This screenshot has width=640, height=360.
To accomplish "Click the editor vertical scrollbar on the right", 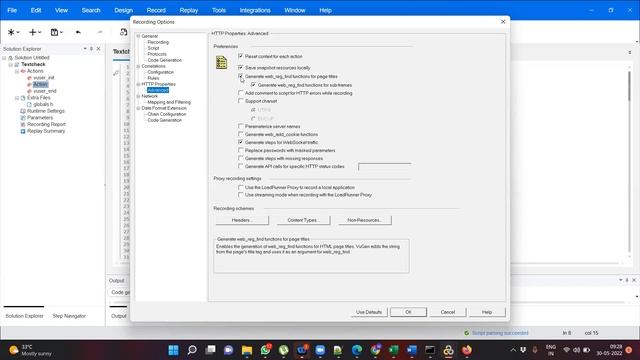I will click(629, 163).
